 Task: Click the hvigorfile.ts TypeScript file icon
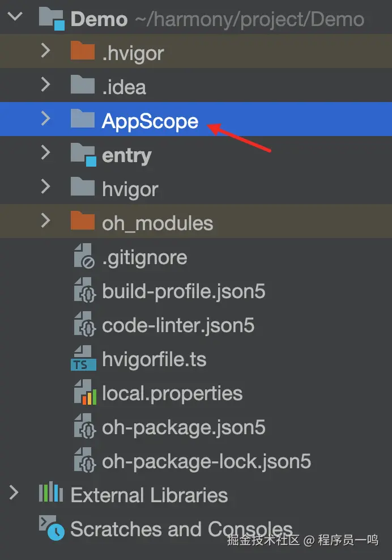coord(83,359)
